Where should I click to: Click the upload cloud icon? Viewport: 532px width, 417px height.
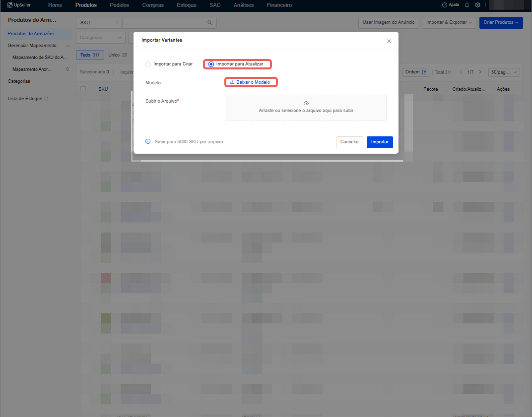(306, 103)
